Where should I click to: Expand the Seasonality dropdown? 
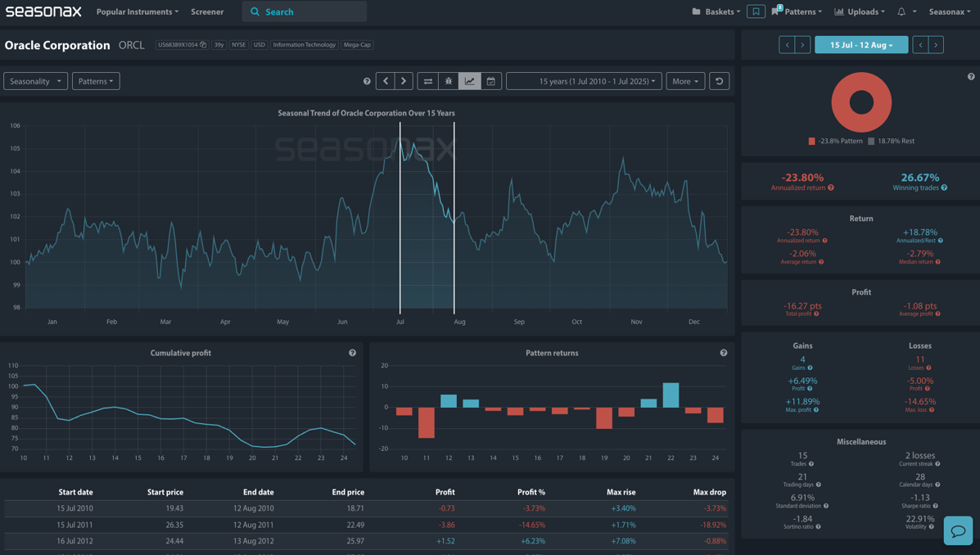pyautogui.click(x=36, y=81)
